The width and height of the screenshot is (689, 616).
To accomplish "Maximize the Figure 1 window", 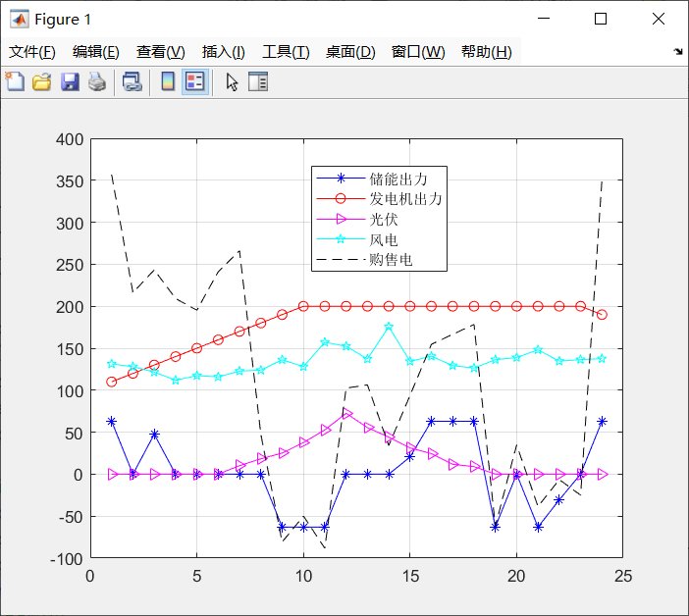I will pyautogui.click(x=601, y=19).
